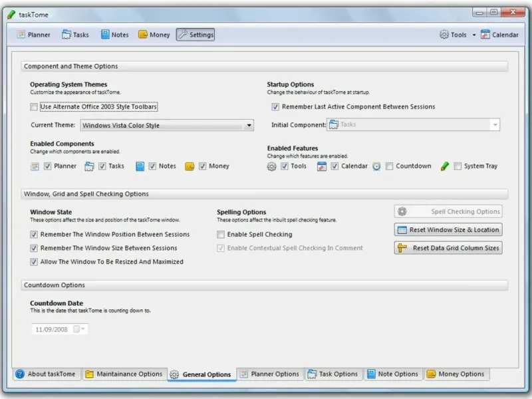The image size is (532, 399).
Task: Click the Notes icon under Enabled Components
Action: (x=140, y=166)
